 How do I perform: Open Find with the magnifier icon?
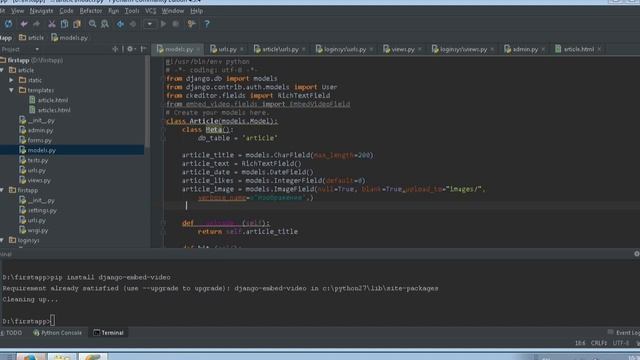point(93,24)
